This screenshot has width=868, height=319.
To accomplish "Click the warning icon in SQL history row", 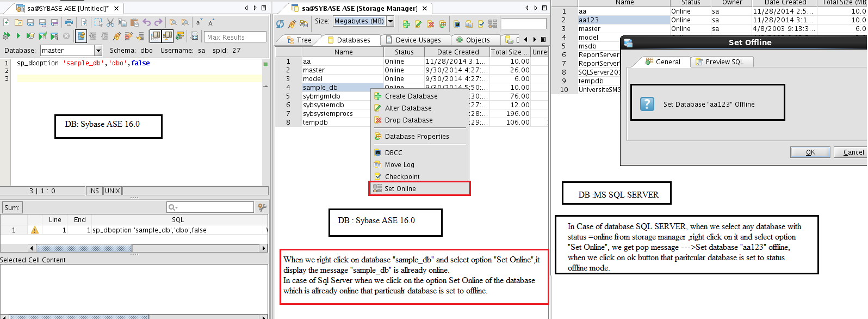I will [35, 230].
